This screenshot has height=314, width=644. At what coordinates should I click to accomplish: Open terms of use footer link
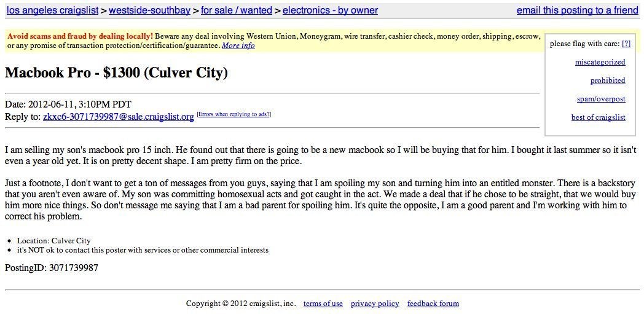point(323,304)
